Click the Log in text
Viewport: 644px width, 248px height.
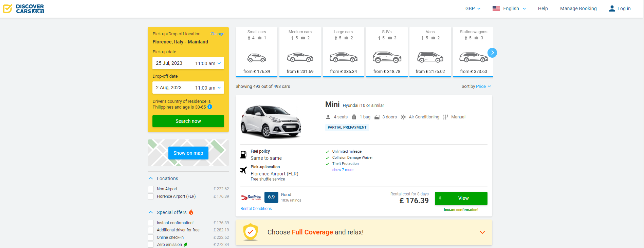point(624,8)
